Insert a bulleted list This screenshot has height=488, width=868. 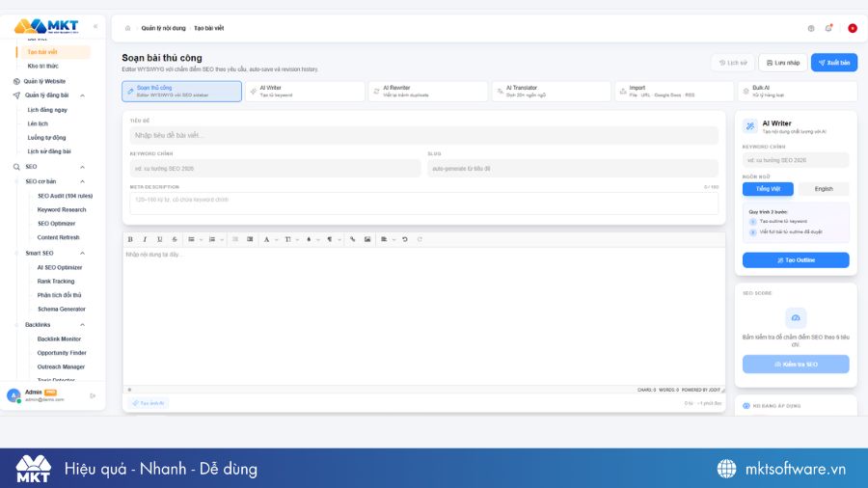pos(191,239)
